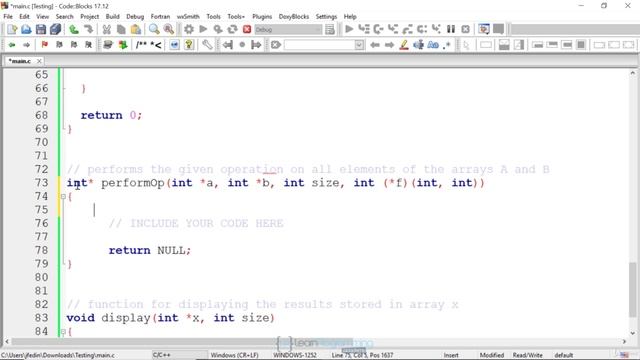Click line number 73 in the margin
The height and width of the screenshot is (360, 640).
tap(42, 183)
